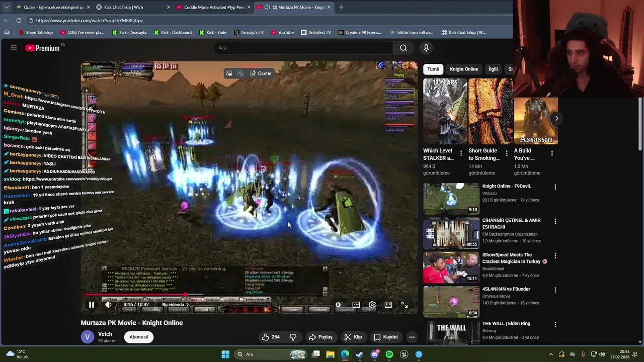Toggle video subtitles (captions) button
The height and width of the screenshot is (362, 644).
(x=356, y=305)
